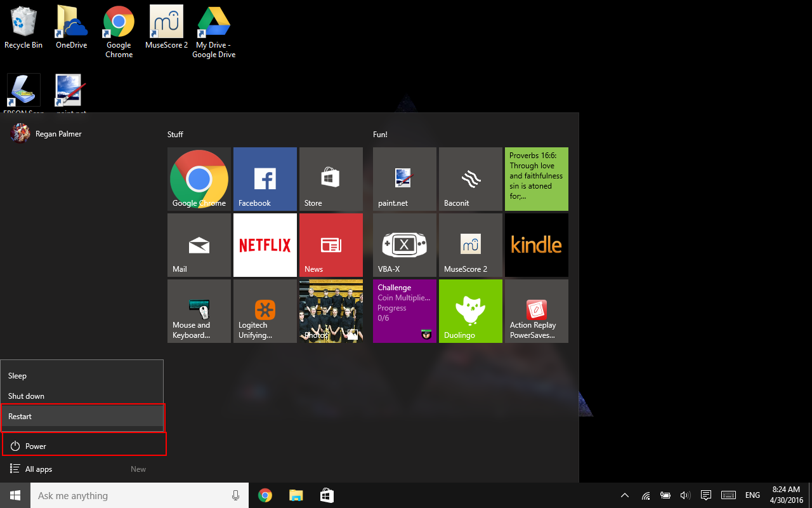Open the Proverbs 16:6 verse tile
The image size is (812, 508).
[537, 179]
